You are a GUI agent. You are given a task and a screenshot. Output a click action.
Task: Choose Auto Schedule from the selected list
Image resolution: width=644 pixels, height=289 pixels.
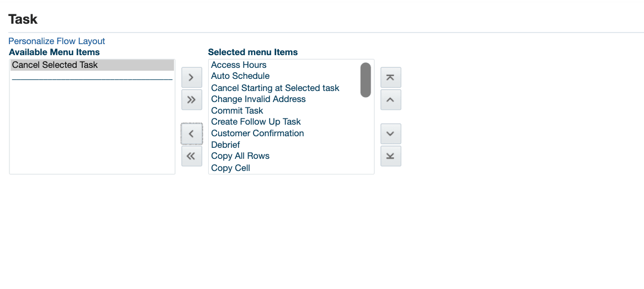pos(240,76)
